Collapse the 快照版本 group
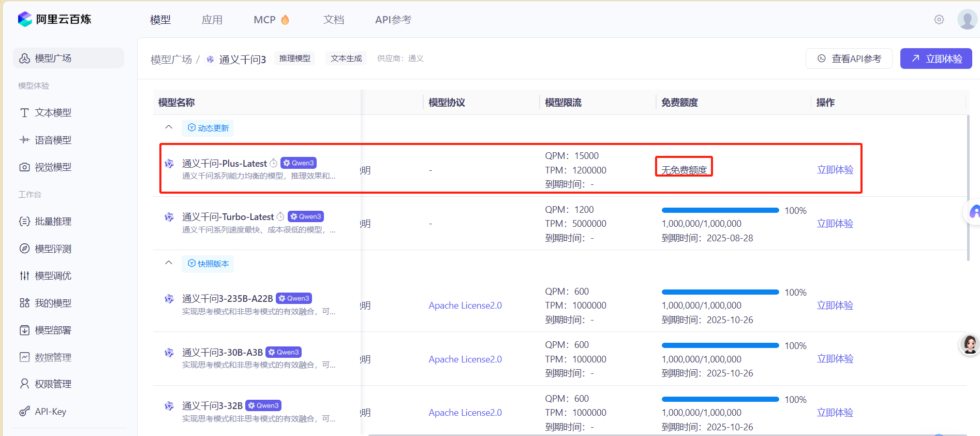Viewport: 980px width, 436px height. coord(169,263)
